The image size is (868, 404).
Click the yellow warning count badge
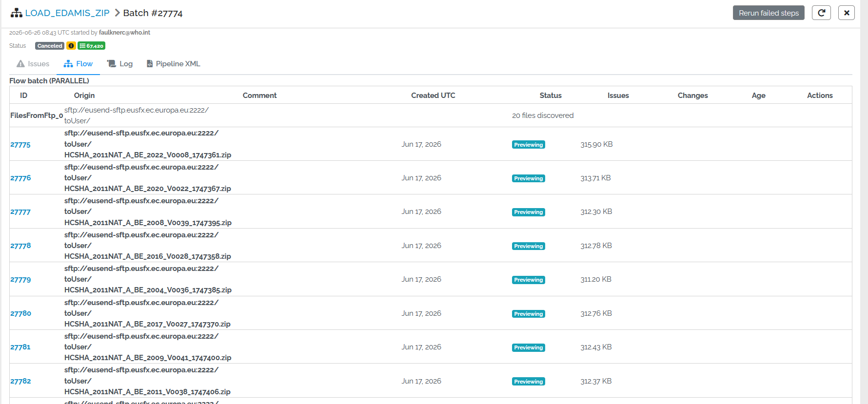click(x=71, y=46)
